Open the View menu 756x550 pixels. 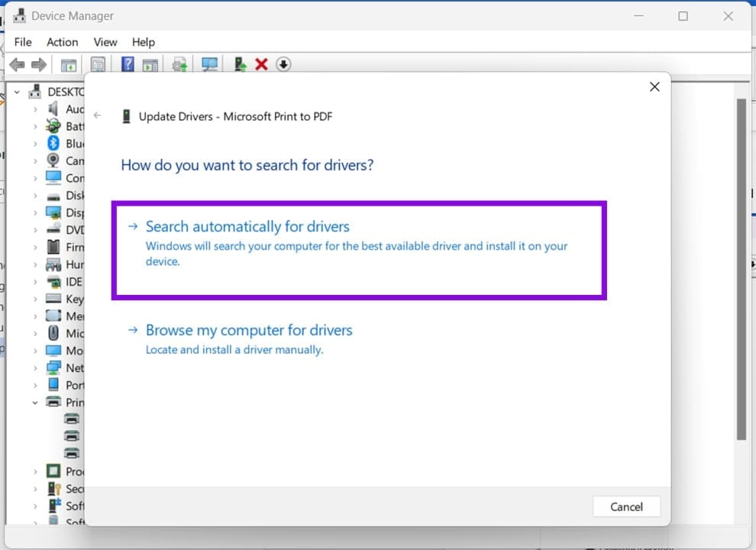[105, 42]
